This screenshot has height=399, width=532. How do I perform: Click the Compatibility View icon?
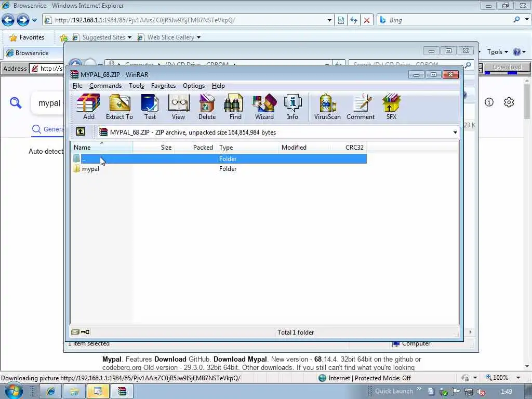[341, 20]
